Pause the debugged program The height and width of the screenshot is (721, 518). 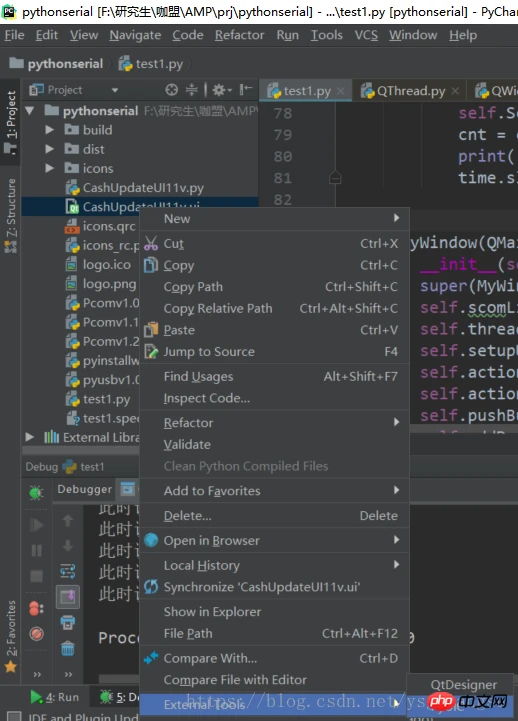36,550
